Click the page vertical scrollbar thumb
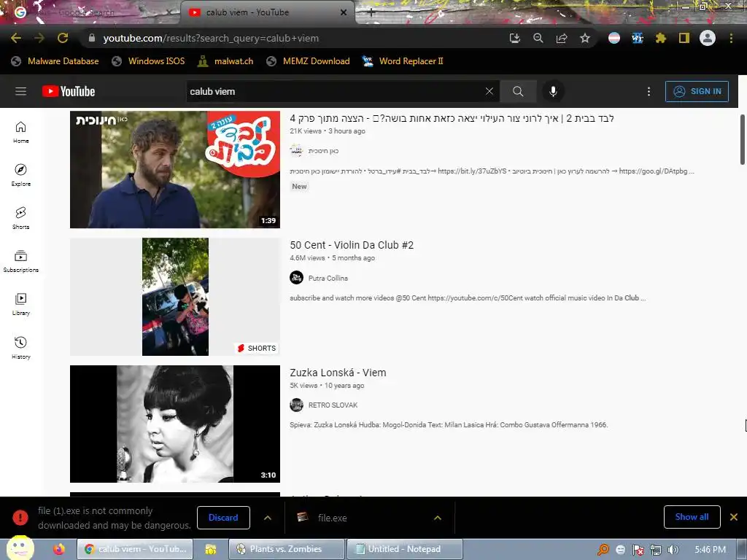Screen dimensions: 747x560 742,139
